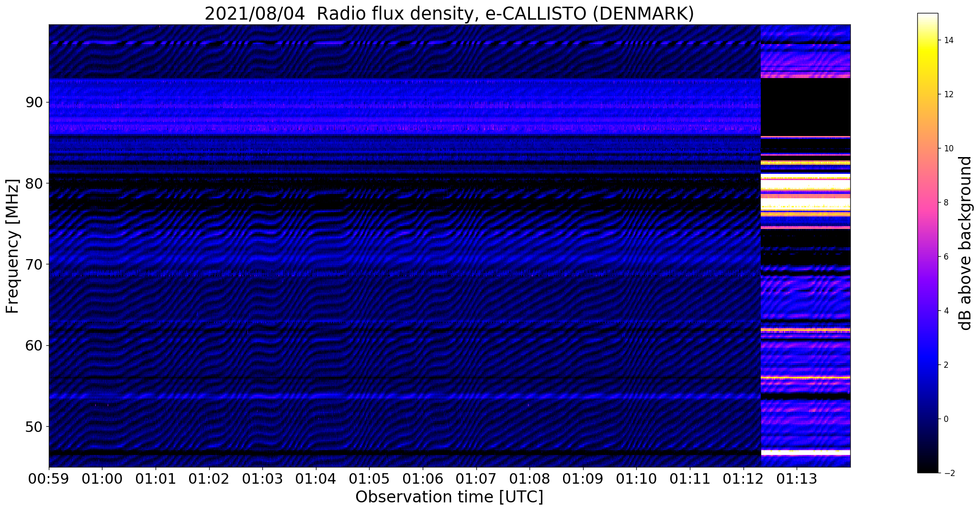Click the 01:01 time tick label
This screenshot has width=980, height=511.
pos(156,478)
